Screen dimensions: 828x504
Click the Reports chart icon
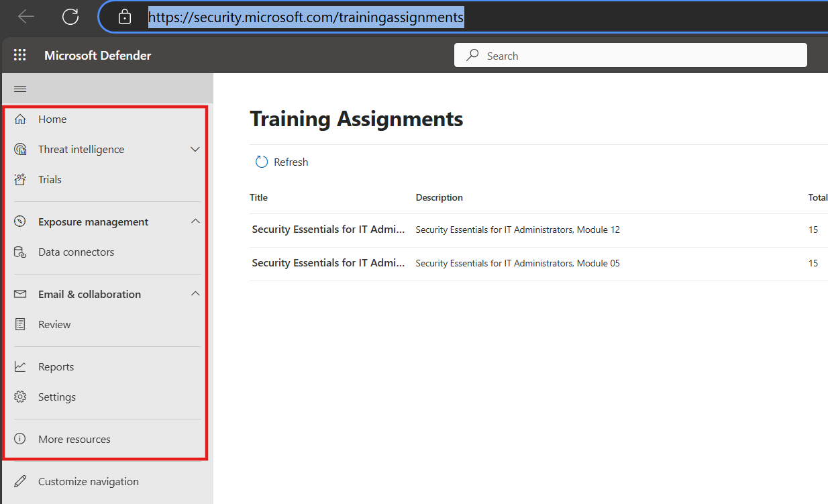coord(20,367)
